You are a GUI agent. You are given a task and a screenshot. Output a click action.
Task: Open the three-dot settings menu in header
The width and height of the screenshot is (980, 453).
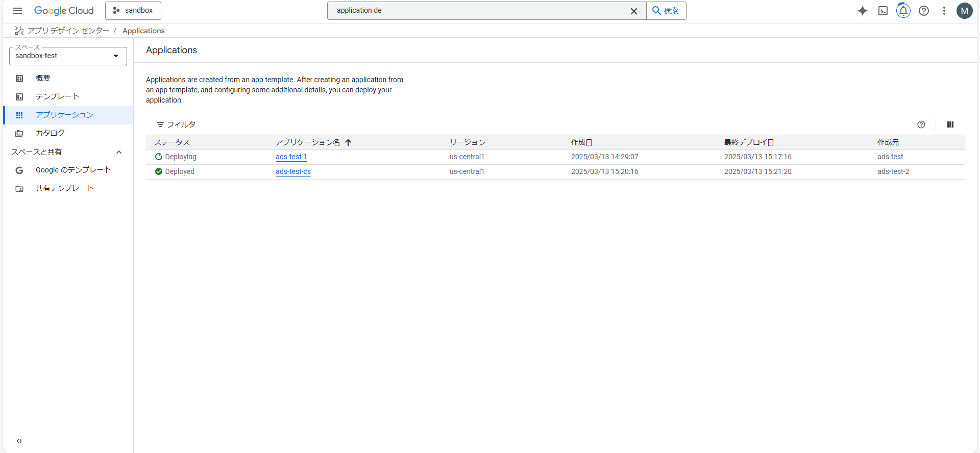click(x=944, y=11)
